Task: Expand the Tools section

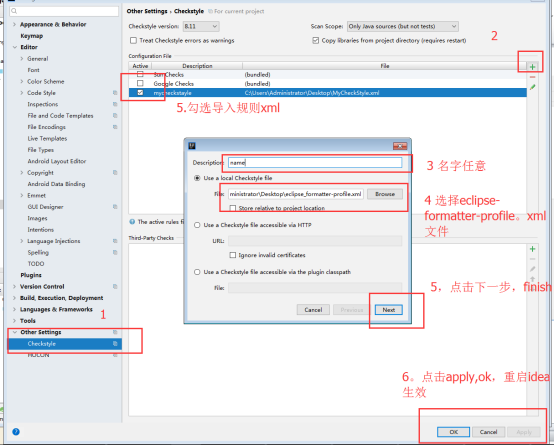Action: [x=14, y=321]
